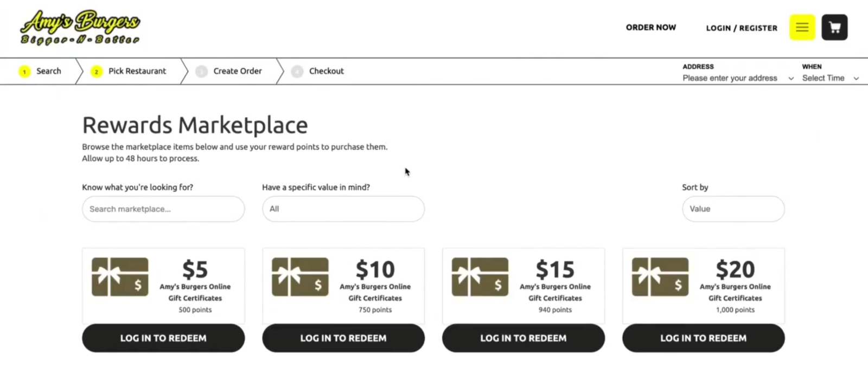This screenshot has height=392, width=868.
Task: Open the shopping cart
Action: click(x=834, y=27)
